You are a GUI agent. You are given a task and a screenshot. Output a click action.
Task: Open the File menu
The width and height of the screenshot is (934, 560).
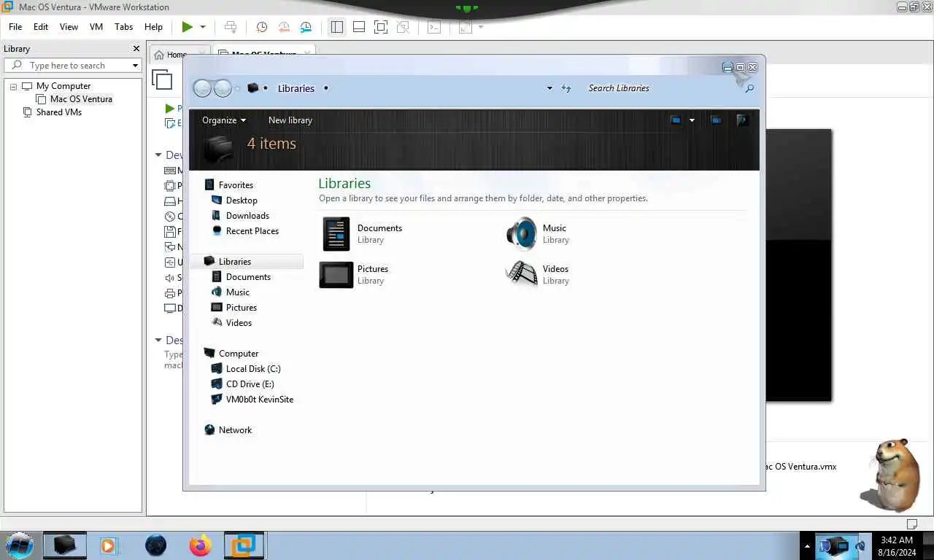pos(15,26)
